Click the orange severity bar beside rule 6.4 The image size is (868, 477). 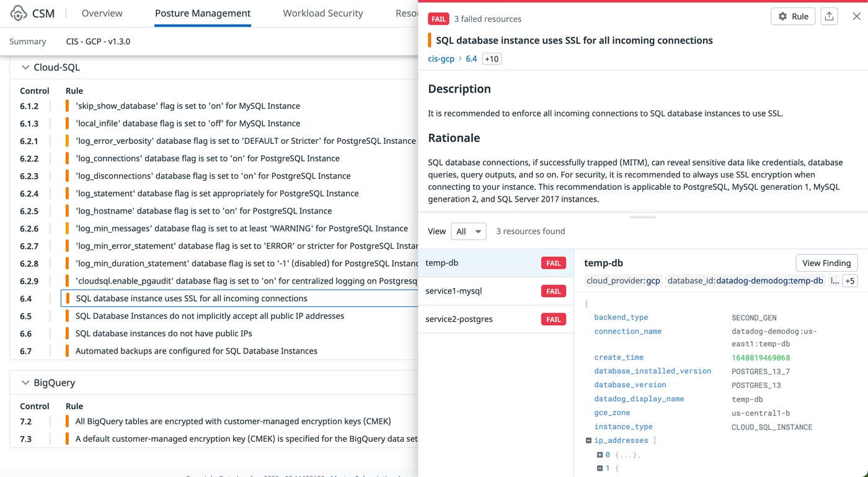[66, 298]
